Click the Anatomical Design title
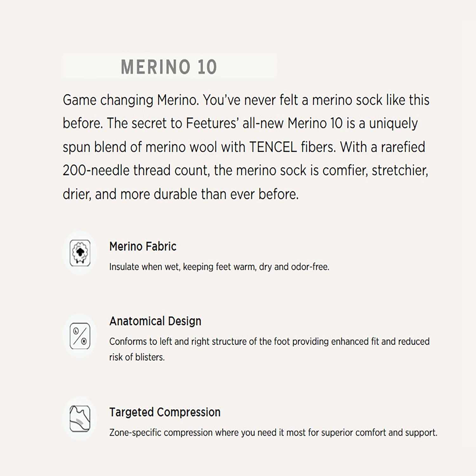This screenshot has height=476, width=476. click(x=155, y=321)
